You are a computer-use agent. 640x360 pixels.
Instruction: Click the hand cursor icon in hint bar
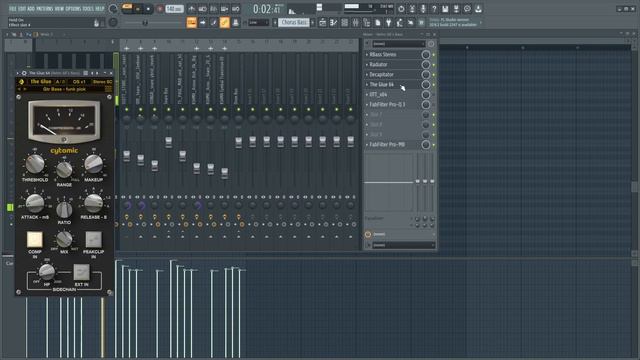pos(97,23)
